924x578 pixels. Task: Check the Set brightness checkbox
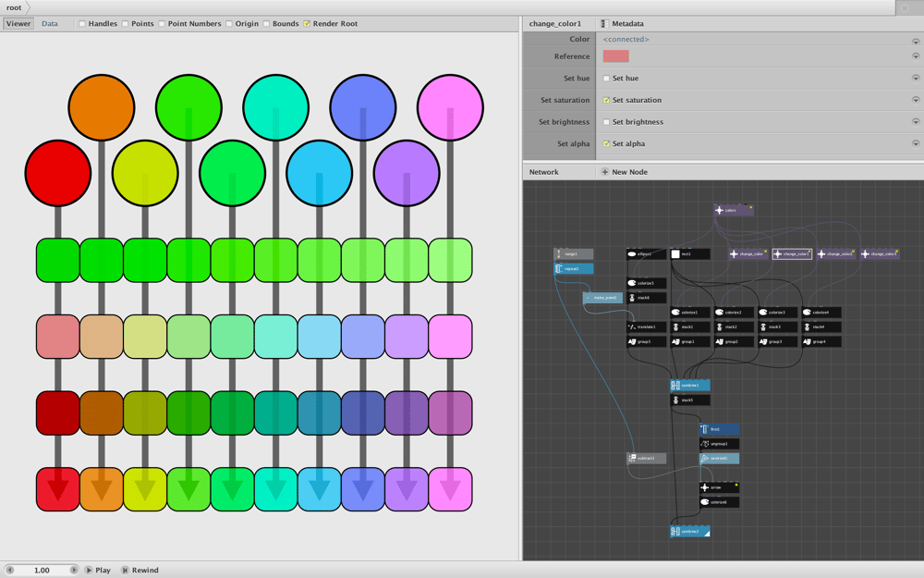(606, 122)
